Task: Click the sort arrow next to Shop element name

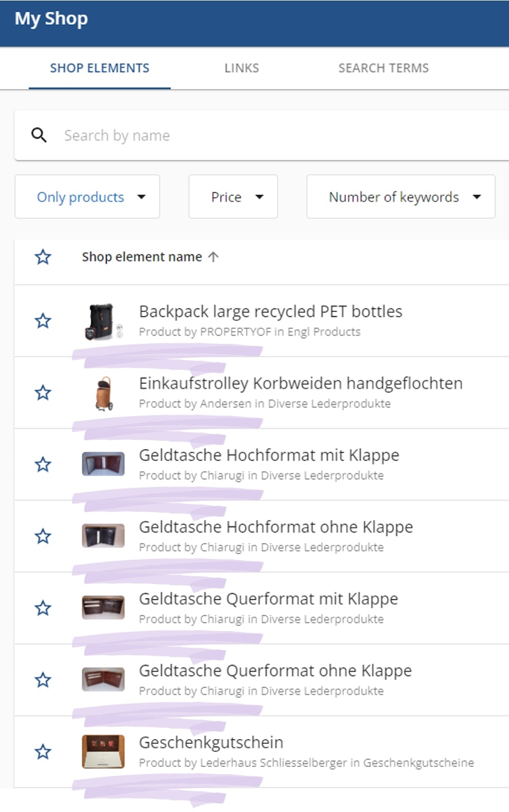Action: pos(213,257)
